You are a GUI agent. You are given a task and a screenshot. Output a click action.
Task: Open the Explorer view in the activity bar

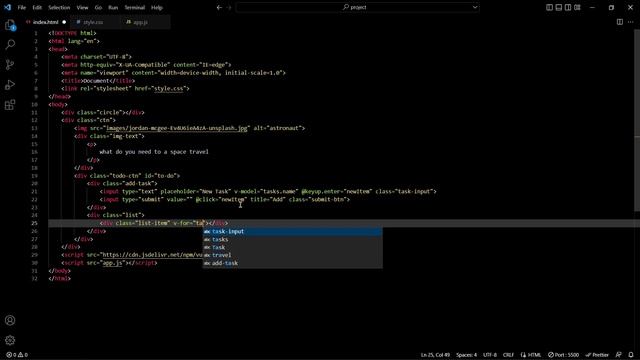(10, 25)
